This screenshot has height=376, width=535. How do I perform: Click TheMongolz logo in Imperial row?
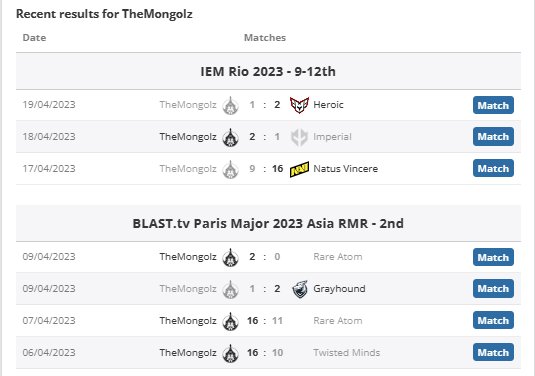pyautogui.click(x=230, y=138)
